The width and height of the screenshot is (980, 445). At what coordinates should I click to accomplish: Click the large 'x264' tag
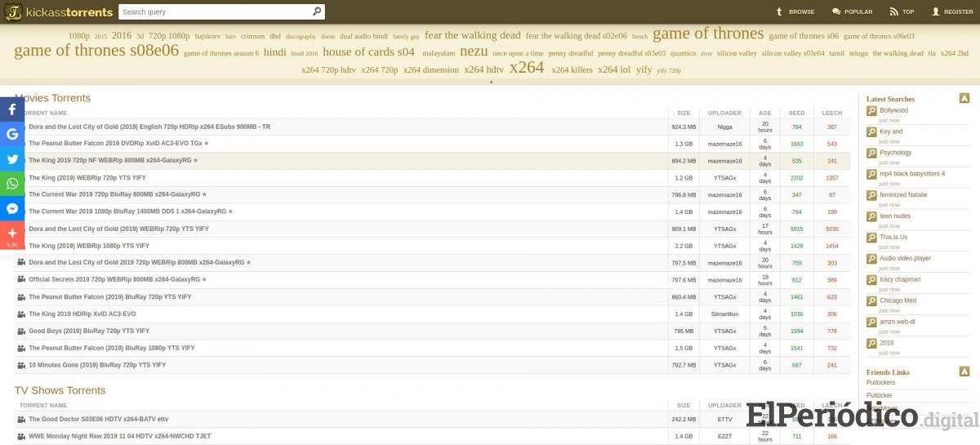527,68
